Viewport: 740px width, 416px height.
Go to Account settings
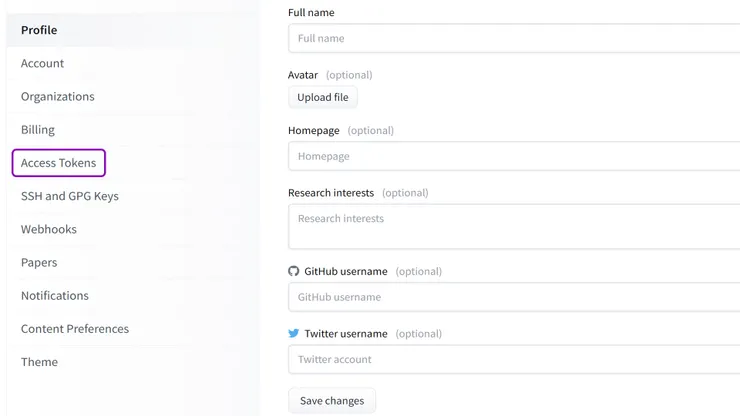tap(42, 63)
